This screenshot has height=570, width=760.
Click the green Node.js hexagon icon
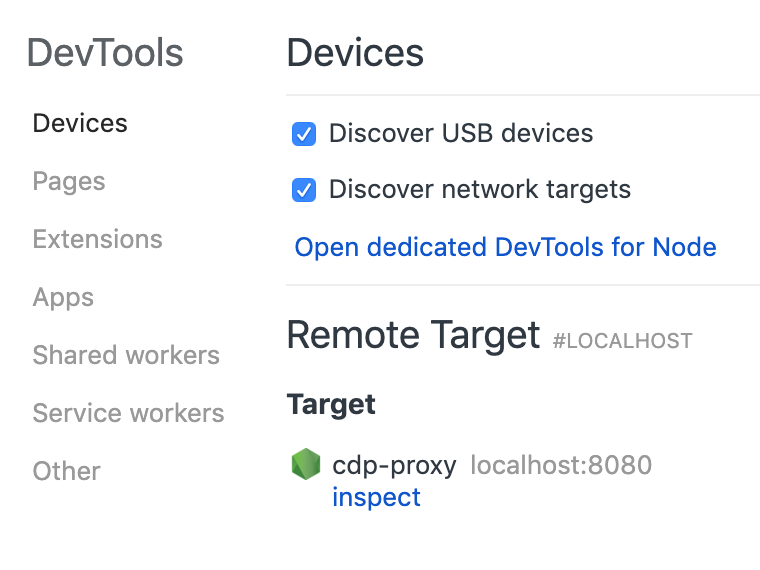(305, 465)
